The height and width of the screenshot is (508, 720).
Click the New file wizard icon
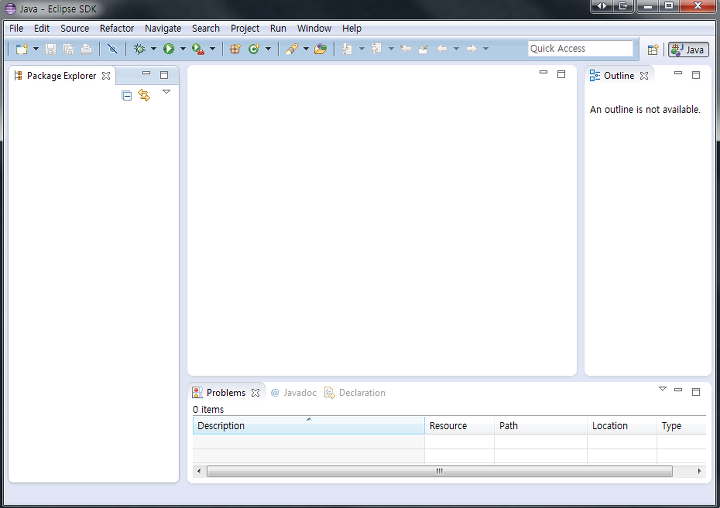pyautogui.click(x=21, y=49)
